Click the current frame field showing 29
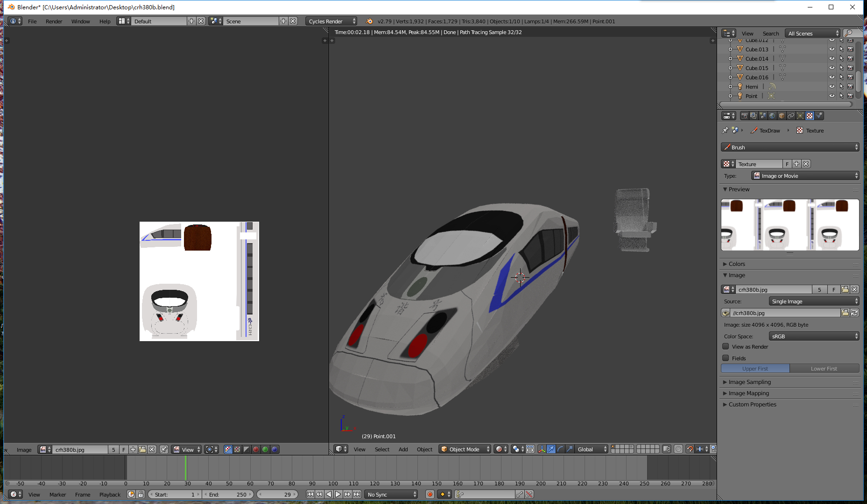This screenshot has width=867, height=504. point(278,494)
